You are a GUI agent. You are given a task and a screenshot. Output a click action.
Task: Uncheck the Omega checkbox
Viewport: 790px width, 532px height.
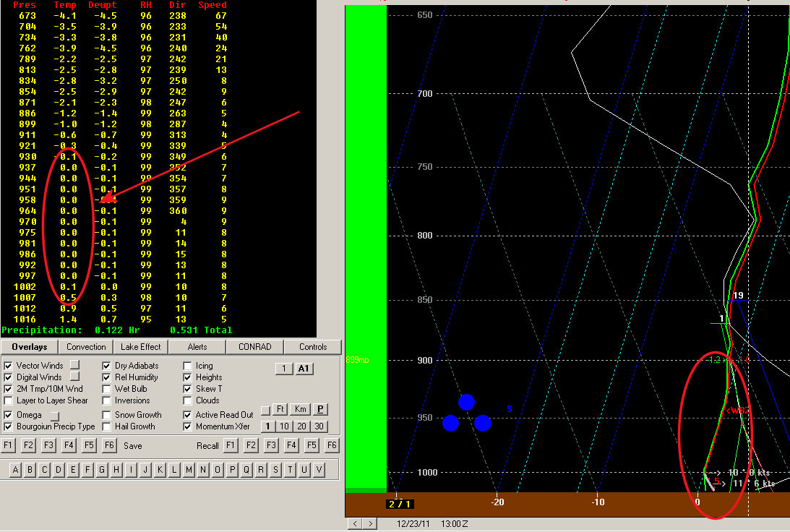[x=8, y=415]
